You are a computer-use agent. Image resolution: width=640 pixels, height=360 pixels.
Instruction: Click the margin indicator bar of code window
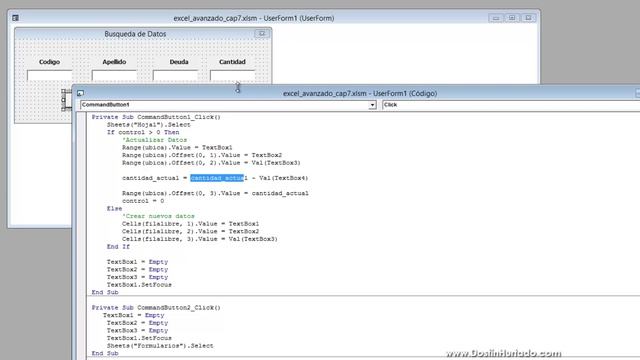82,236
